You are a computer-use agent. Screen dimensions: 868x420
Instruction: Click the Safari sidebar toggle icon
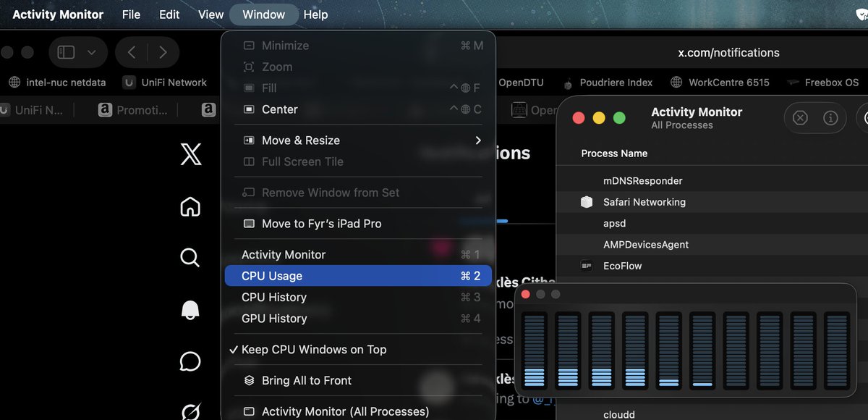coord(67,52)
